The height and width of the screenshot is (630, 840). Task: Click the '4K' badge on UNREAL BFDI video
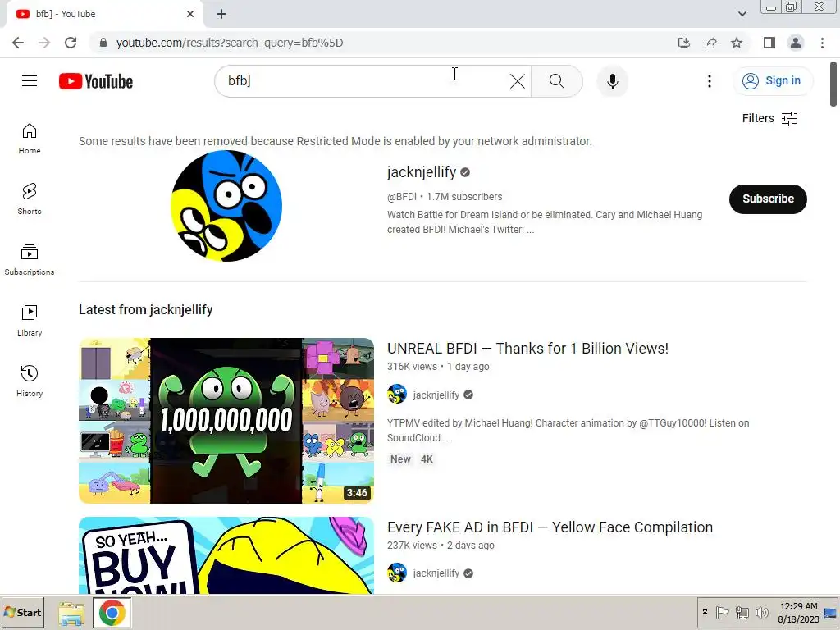point(427,459)
